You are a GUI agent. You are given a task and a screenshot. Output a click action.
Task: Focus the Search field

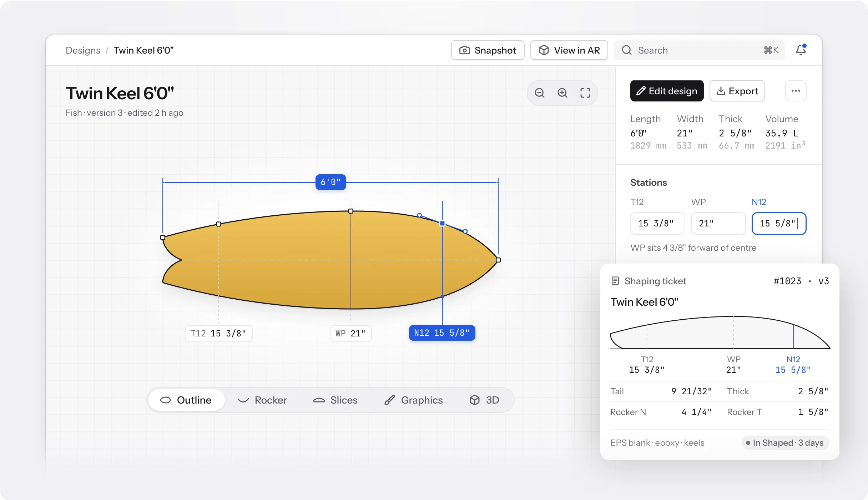point(700,50)
